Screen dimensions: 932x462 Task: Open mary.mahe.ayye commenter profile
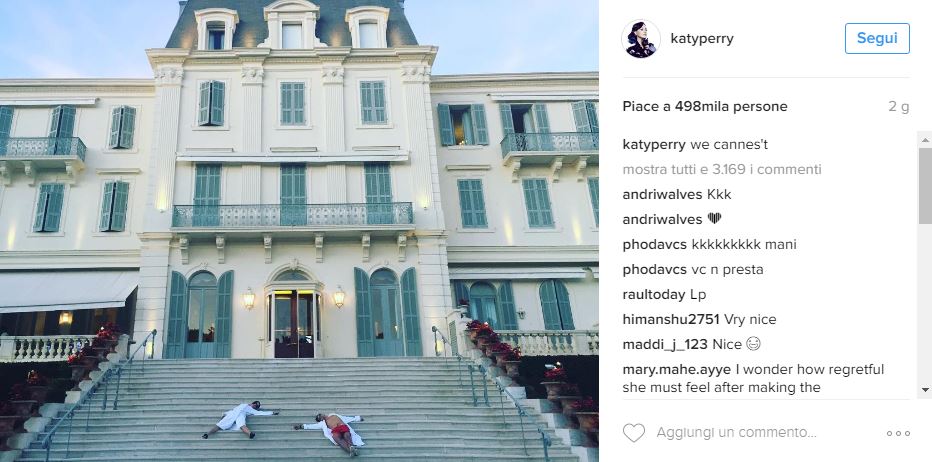[x=676, y=370]
